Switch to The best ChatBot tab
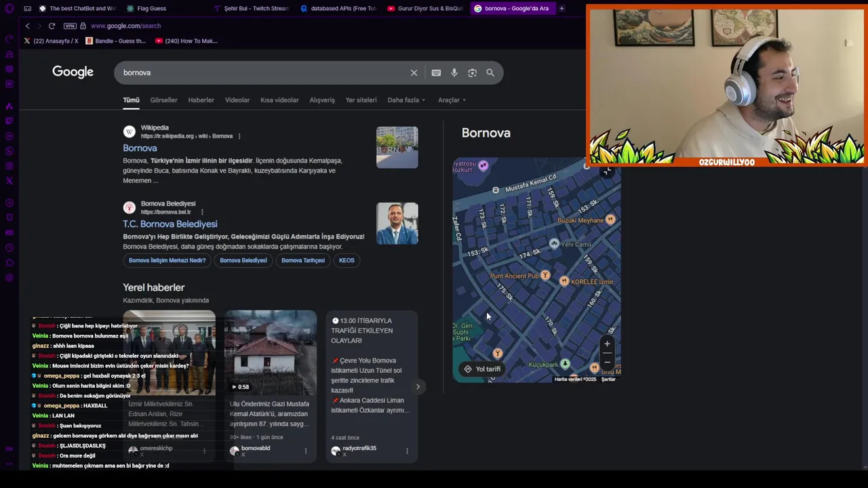The image size is (868, 488). tap(77, 8)
